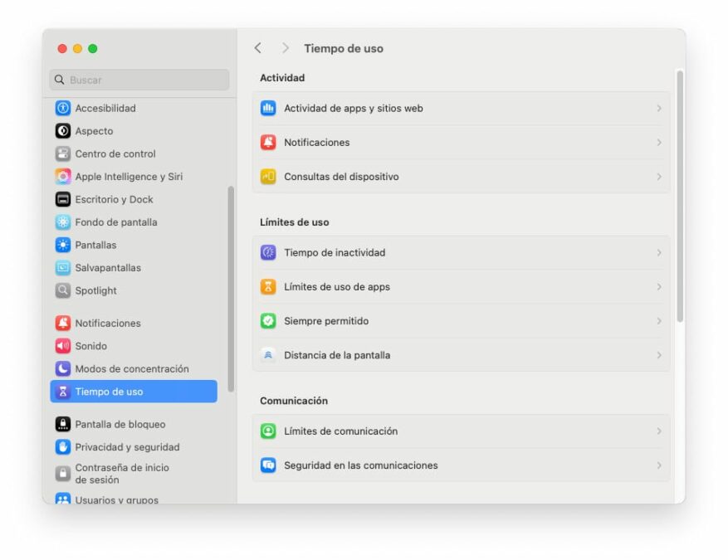Select Contraseña de inicio de sesión label
Viewport: 728px width, 560px height.
pyautogui.click(x=122, y=473)
